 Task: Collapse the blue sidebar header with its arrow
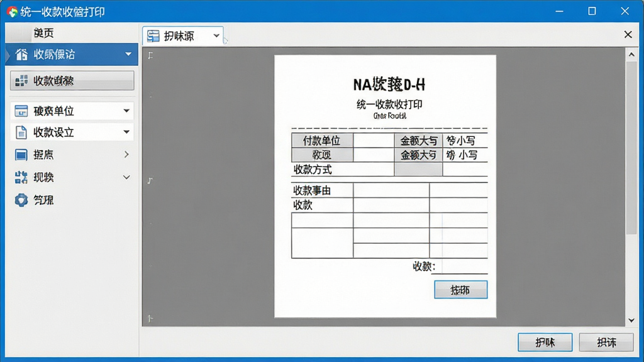click(128, 54)
